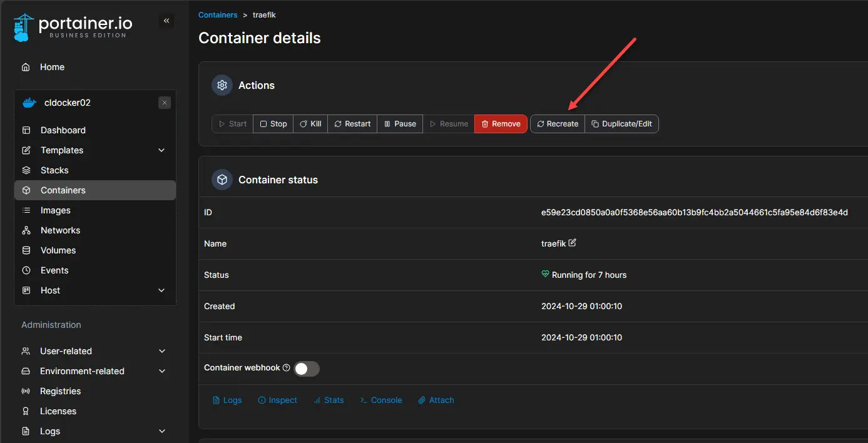The image size is (868, 443).
Task: Click the Docker whale icon beside cldocker02
Action: pyautogui.click(x=29, y=103)
